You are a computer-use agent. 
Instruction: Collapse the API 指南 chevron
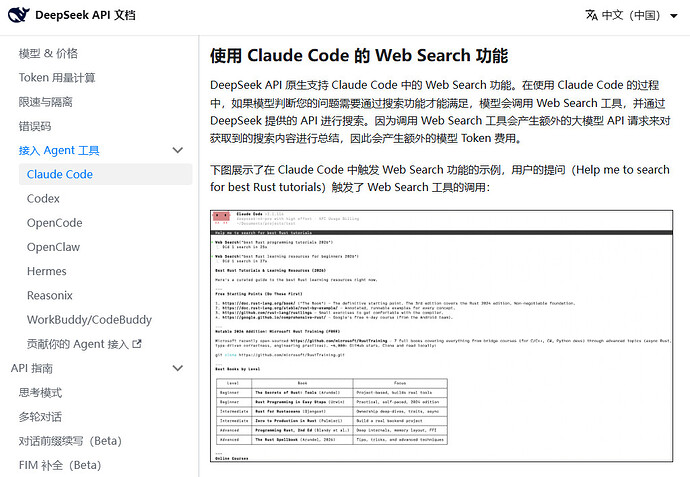[x=178, y=368]
